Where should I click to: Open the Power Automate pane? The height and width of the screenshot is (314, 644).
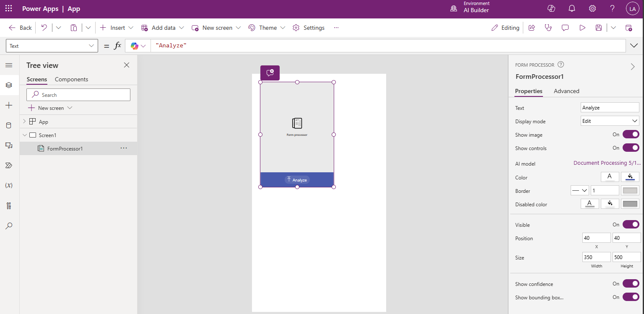9,165
